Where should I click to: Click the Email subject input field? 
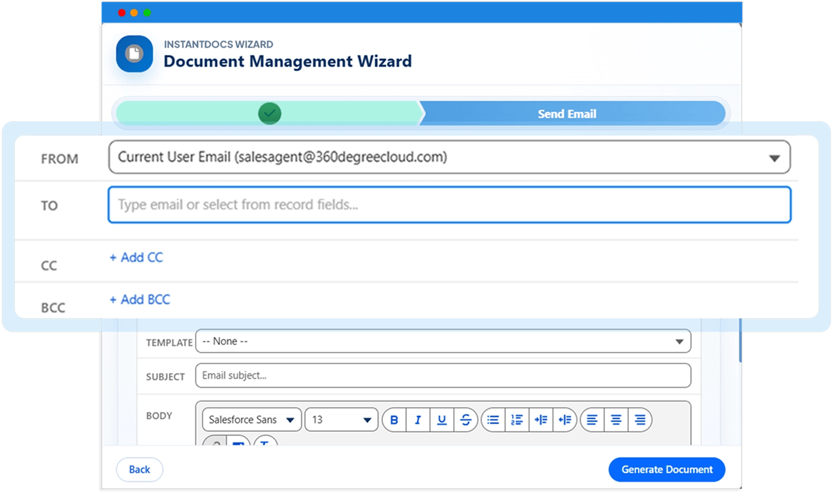point(443,376)
